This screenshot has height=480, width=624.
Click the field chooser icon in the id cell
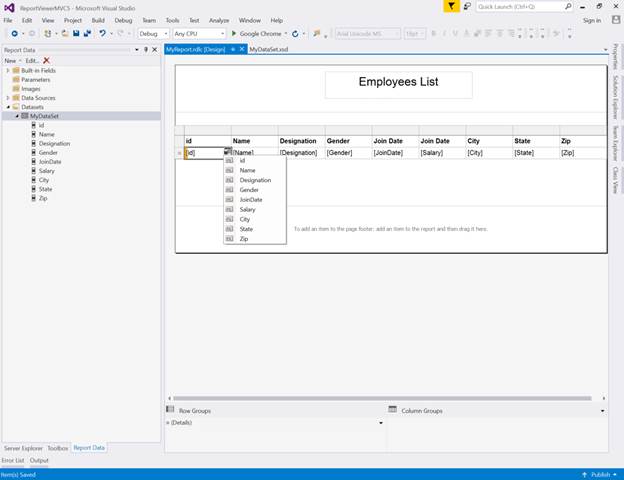click(228, 151)
